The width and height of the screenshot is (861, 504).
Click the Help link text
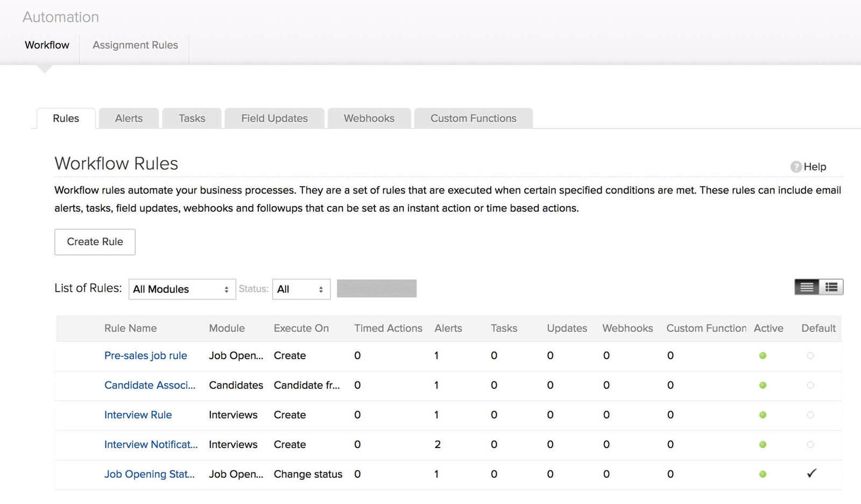[815, 167]
